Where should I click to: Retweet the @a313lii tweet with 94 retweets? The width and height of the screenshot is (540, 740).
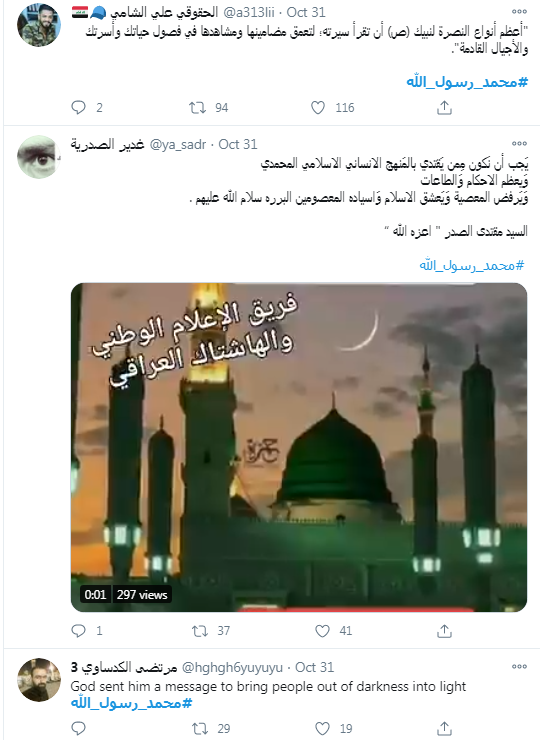(197, 108)
